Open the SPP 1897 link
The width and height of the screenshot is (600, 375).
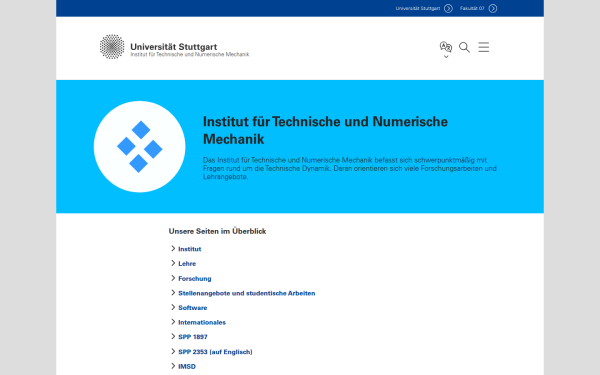click(x=193, y=337)
